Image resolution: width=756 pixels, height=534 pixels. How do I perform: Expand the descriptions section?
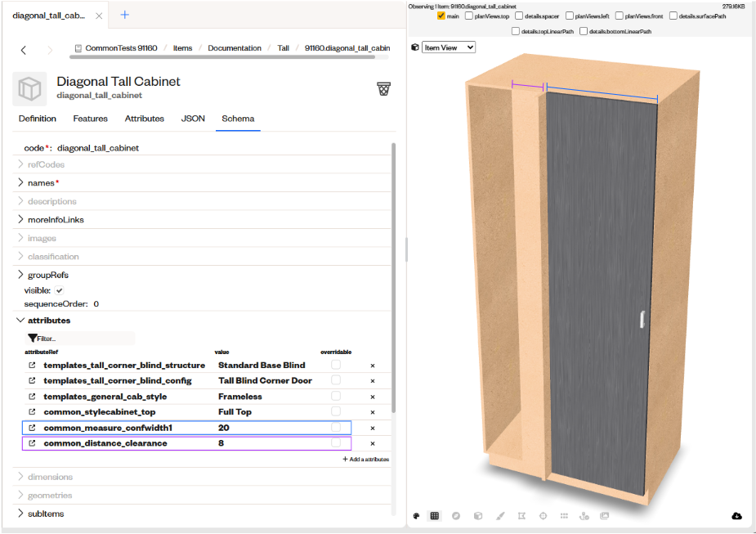[x=20, y=201]
